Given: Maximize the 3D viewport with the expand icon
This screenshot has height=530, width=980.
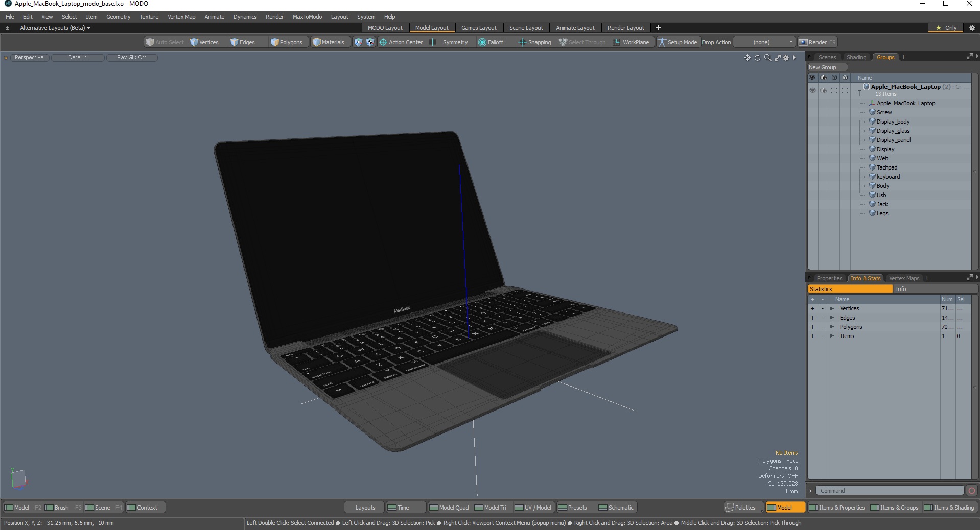Looking at the screenshot, I should [777, 58].
